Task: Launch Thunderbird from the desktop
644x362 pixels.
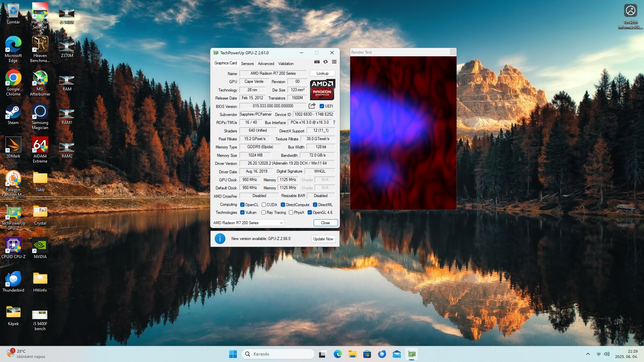Action: [13, 282]
